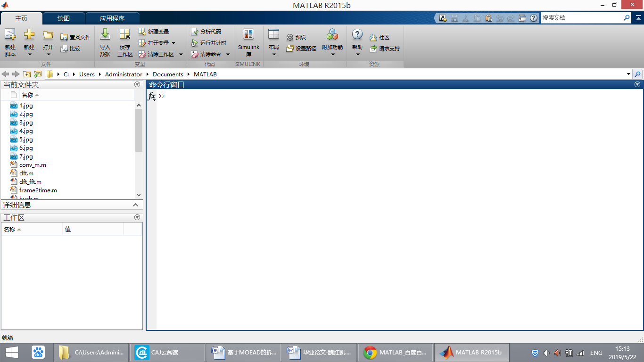Click the file list vertical scrollbar
Screen dimensions: 644x362
pyautogui.click(x=139, y=130)
